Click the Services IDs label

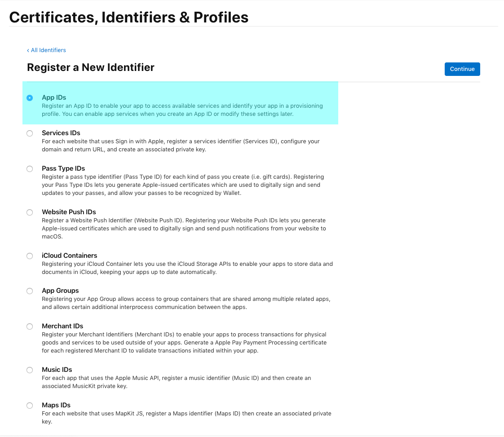pyautogui.click(x=61, y=133)
